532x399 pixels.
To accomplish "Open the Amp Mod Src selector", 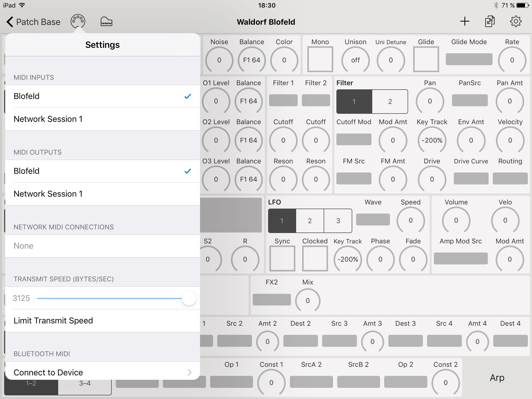I will [461, 258].
